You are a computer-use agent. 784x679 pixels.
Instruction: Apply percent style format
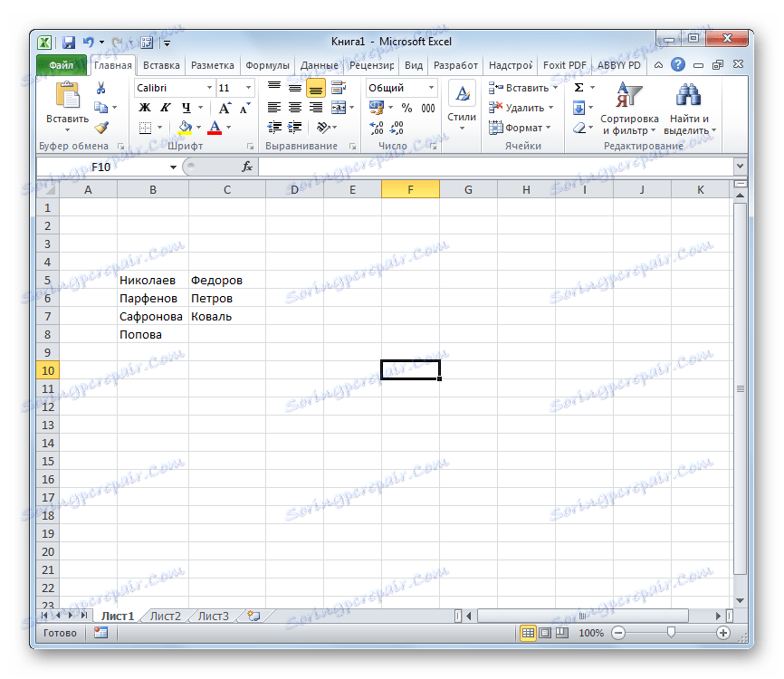407,108
